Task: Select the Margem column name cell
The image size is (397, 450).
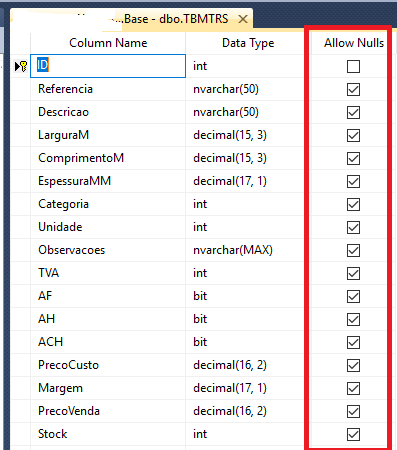Action: pyautogui.click(x=108, y=388)
